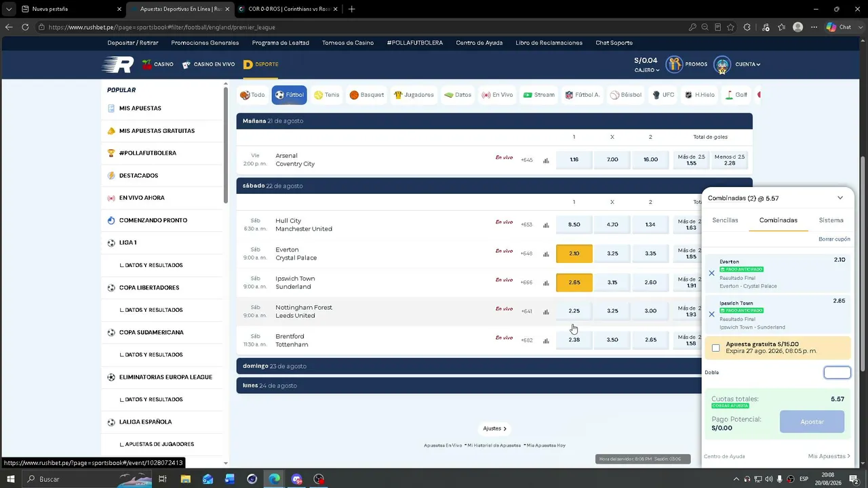The height and width of the screenshot is (488, 868).
Task: Select Tottenham win odds 2.65
Action: pos(650,340)
